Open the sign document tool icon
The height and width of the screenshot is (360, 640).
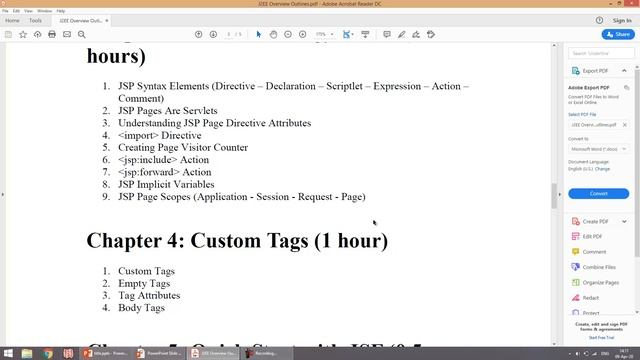coord(416,35)
